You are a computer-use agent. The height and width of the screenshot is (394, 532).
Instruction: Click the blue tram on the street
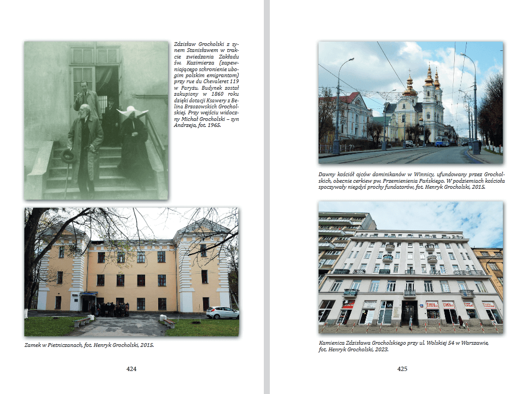point(441,141)
